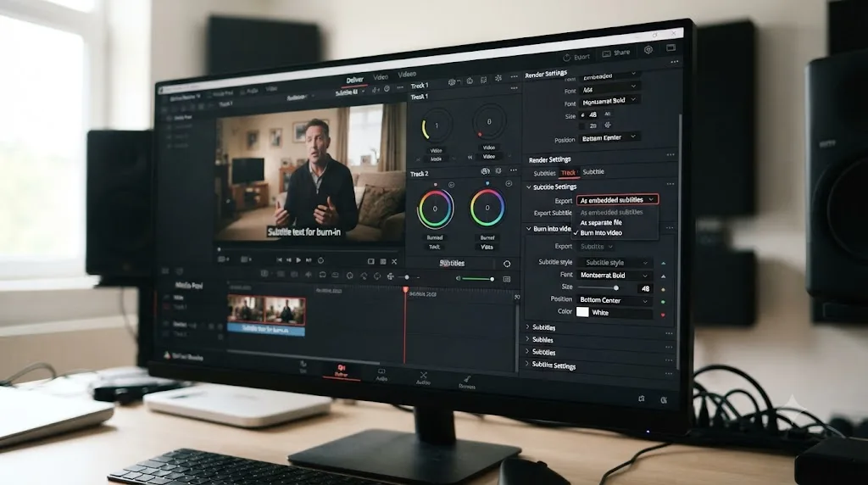Click the Color name field reading White
Viewport: 868px width, 485px height.
620,313
